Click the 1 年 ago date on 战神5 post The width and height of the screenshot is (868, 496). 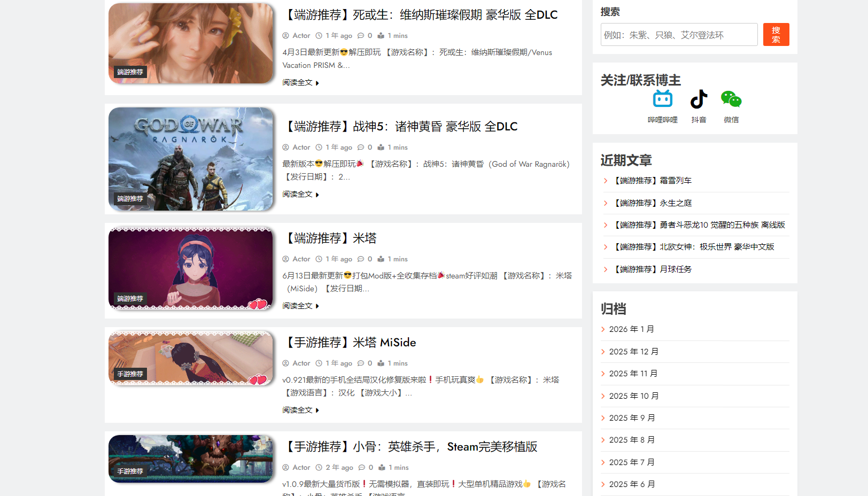point(339,148)
